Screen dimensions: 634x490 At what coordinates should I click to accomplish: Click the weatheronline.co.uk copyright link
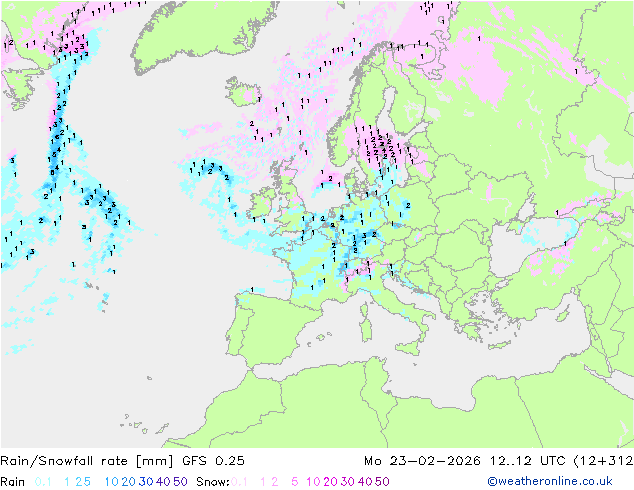point(550,481)
